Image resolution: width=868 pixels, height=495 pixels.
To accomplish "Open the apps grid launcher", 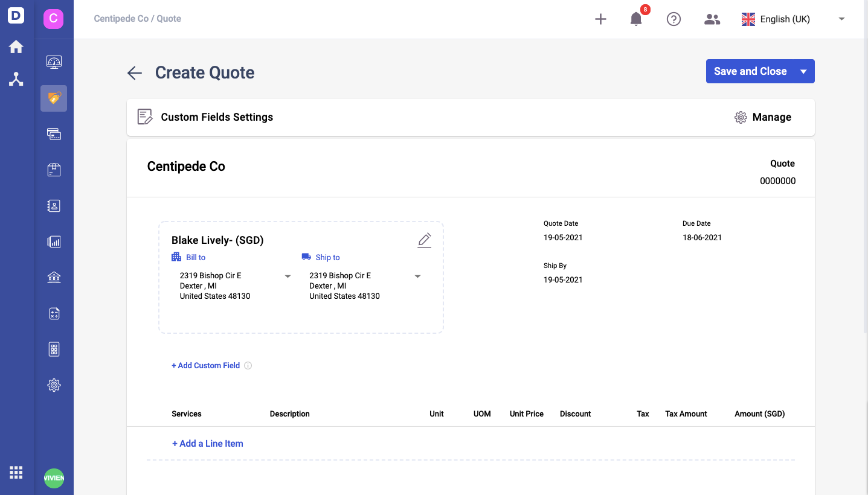I will 16,473.
